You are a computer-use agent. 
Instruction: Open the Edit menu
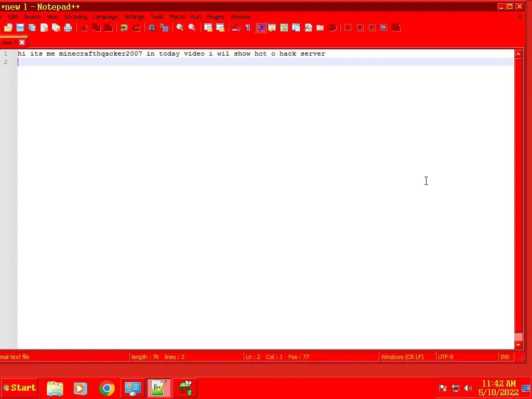(x=13, y=17)
